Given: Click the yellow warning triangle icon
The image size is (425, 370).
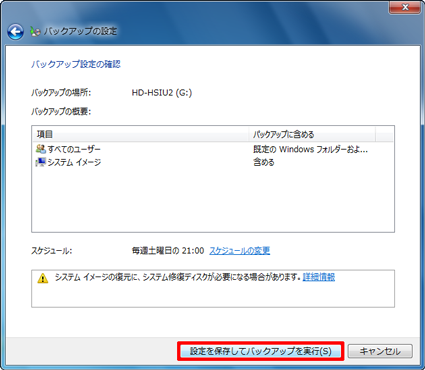Looking at the screenshot, I should pyautogui.click(x=43, y=278).
